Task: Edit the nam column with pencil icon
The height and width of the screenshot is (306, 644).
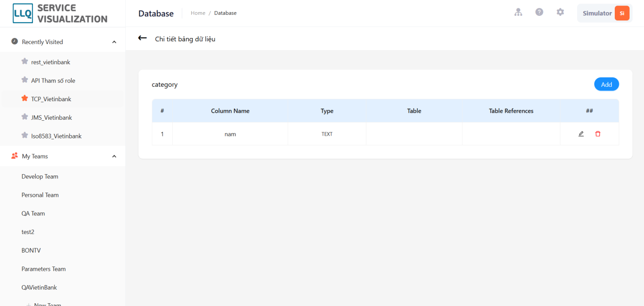Action: (x=581, y=134)
